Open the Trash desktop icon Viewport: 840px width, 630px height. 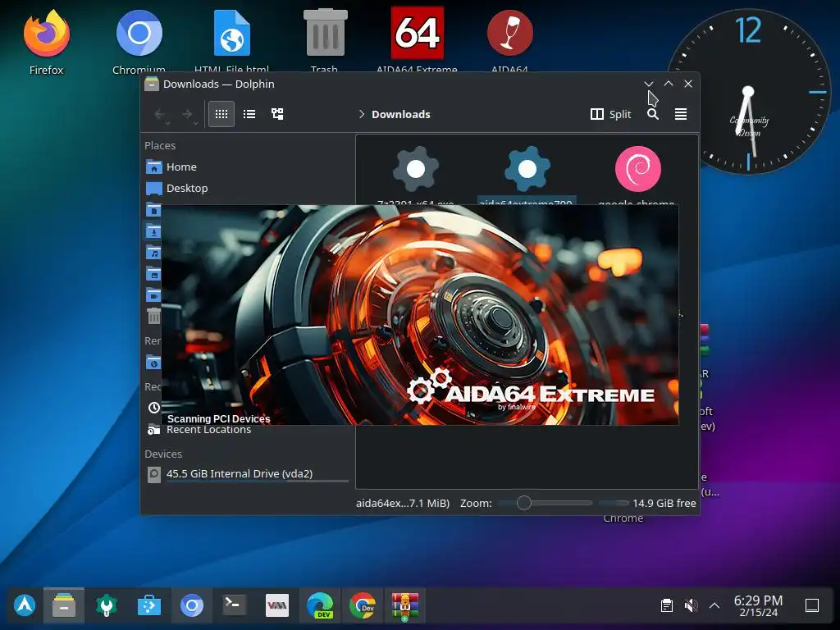pyautogui.click(x=325, y=41)
